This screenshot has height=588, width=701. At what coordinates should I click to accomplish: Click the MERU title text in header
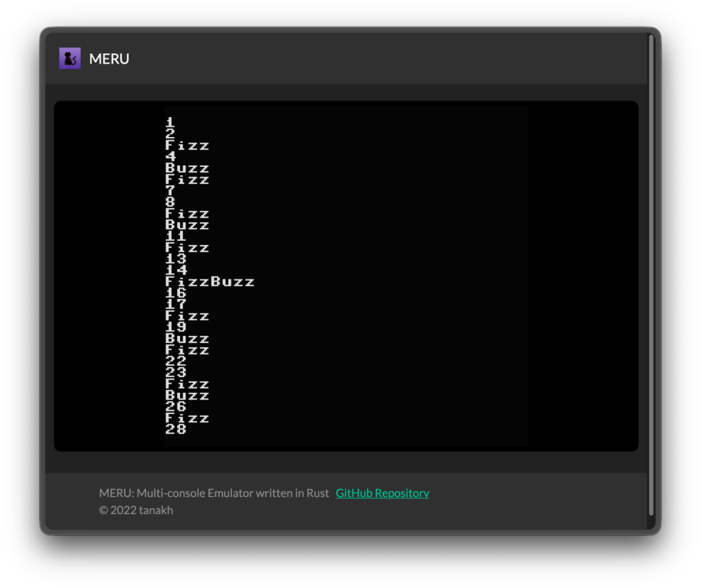pos(109,59)
